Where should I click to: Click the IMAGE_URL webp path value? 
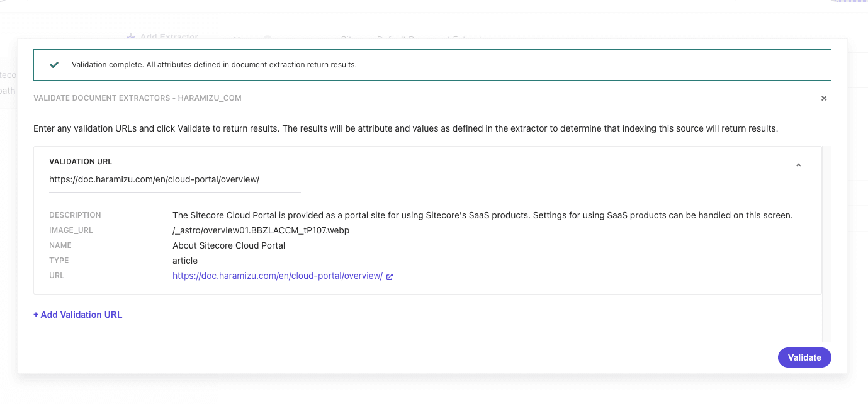coord(261,230)
